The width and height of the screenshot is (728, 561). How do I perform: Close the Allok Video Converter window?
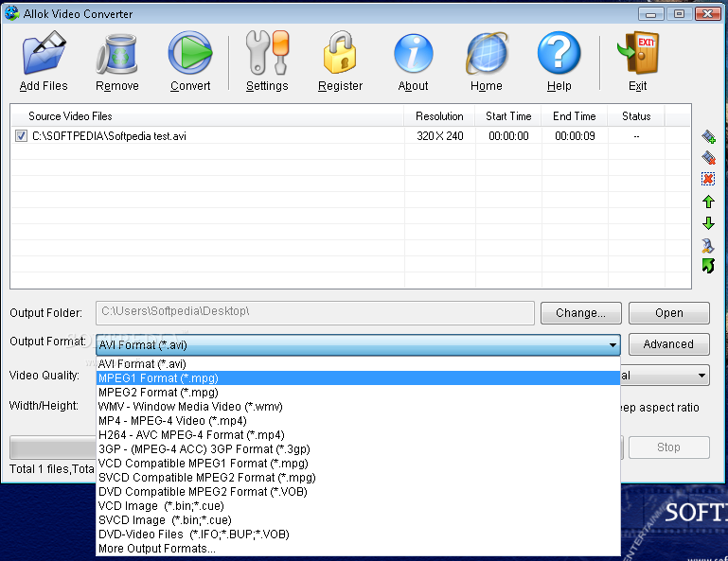click(707, 14)
